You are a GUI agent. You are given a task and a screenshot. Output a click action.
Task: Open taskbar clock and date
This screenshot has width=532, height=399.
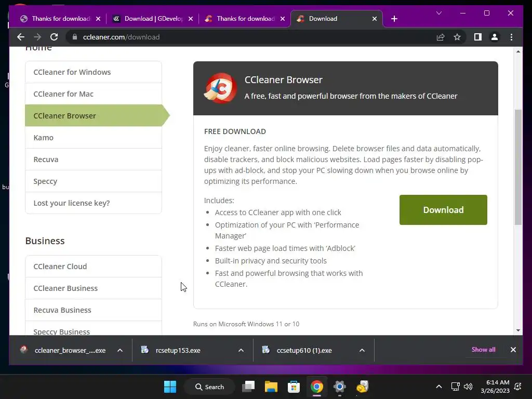click(x=495, y=387)
